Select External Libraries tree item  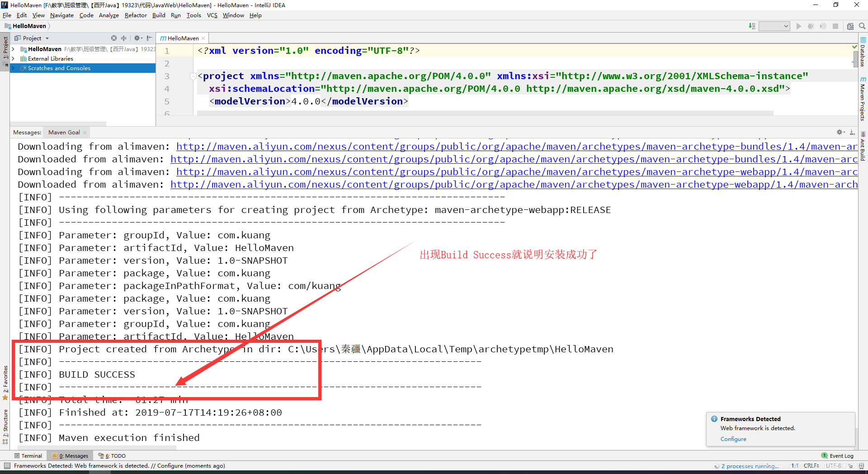click(x=50, y=59)
